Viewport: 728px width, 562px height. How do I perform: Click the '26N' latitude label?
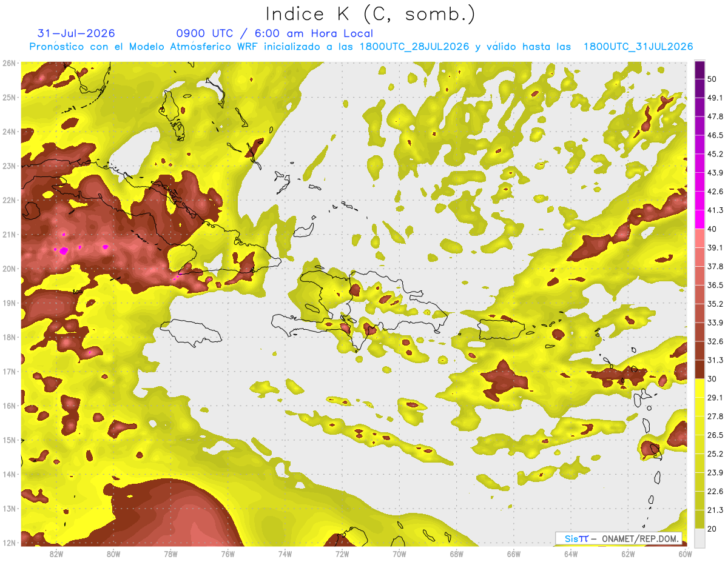pos(9,63)
